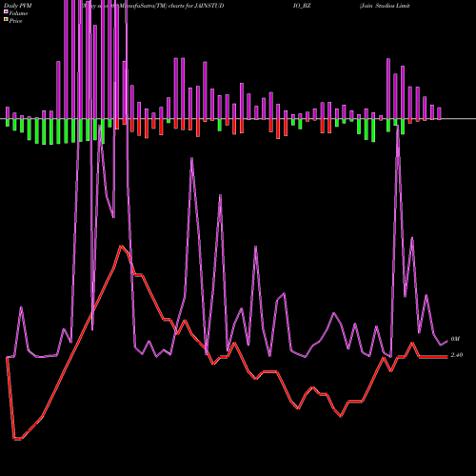
Task: Click the 'Jain Studios Limit' company name text
Action: (385, 6)
